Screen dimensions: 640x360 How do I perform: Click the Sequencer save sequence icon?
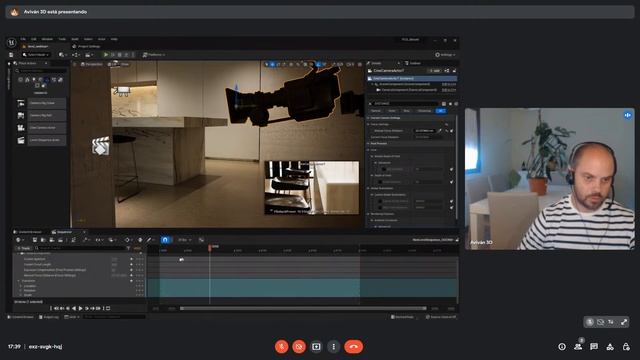pyautogui.click(x=35, y=240)
